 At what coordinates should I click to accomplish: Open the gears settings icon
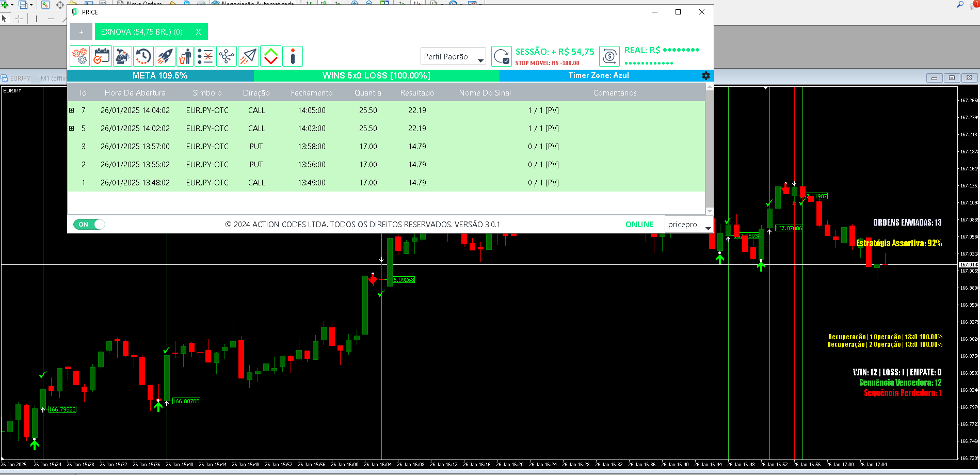pos(80,56)
